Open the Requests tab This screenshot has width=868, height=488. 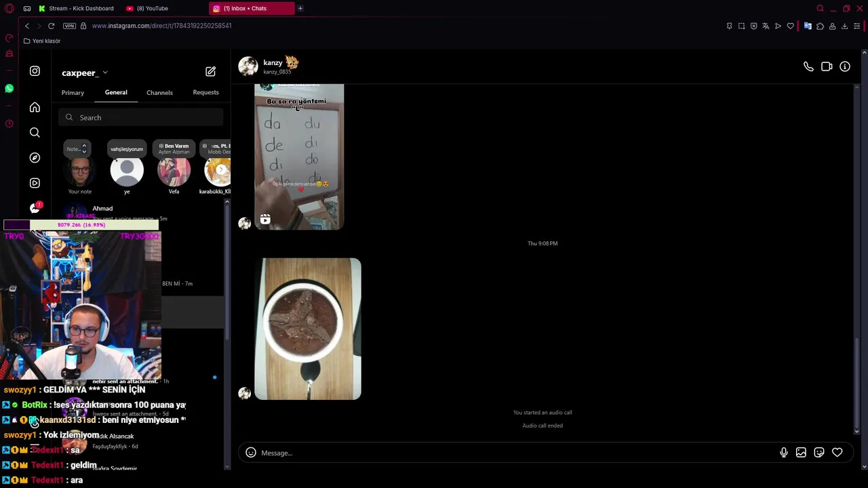tap(205, 92)
